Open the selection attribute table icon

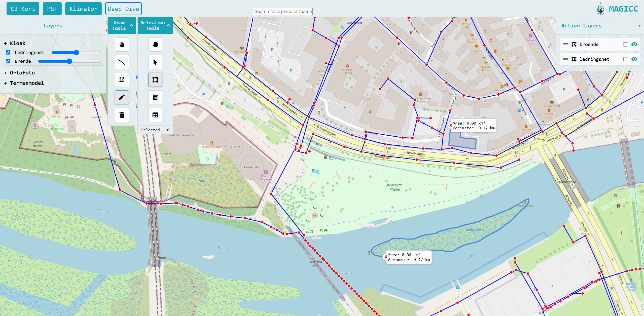[x=155, y=115]
